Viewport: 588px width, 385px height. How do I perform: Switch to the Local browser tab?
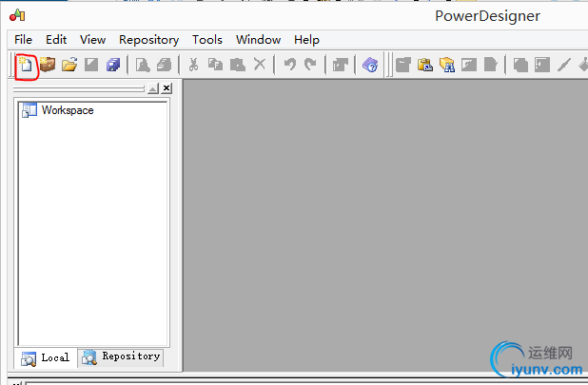click(x=46, y=357)
